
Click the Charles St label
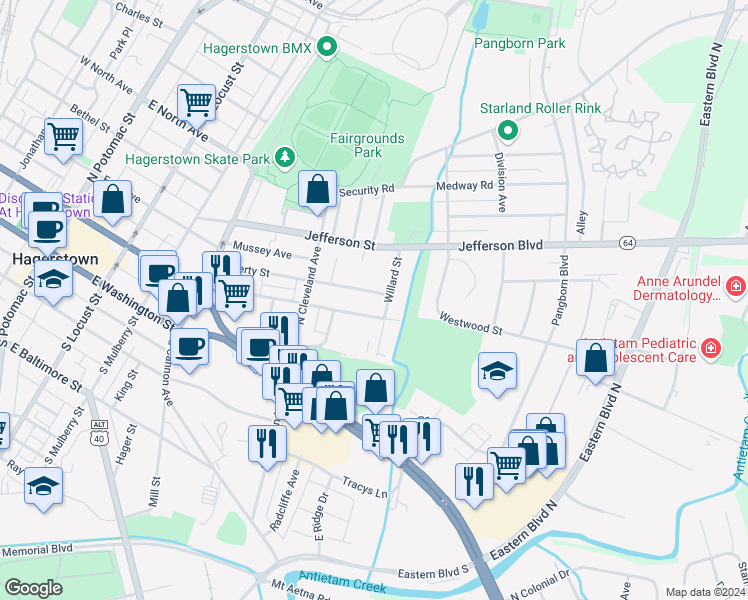[139, 15]
